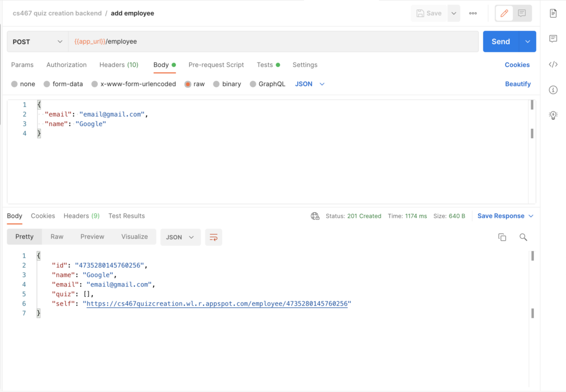
Task: Open the code snippet icon in sidebar
Action: [553, 65]
